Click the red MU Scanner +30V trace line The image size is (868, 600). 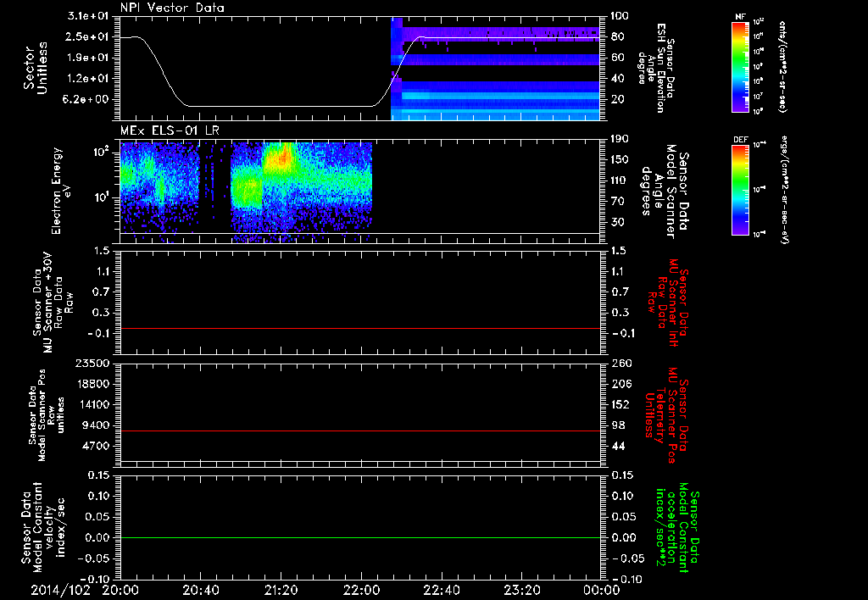(359, 328)
